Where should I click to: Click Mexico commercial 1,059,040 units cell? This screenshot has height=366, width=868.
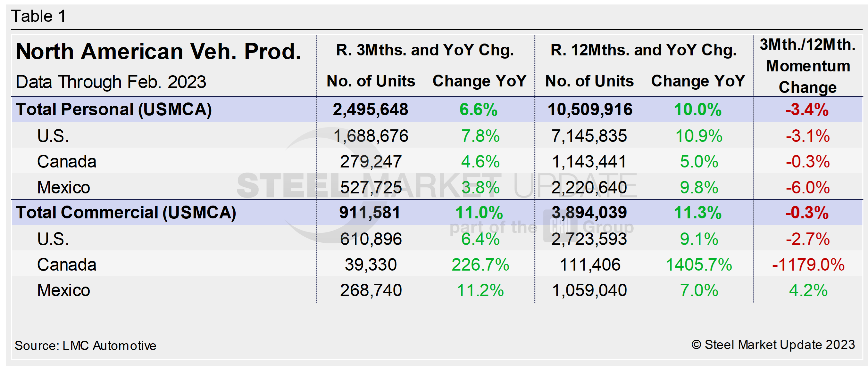589,290
